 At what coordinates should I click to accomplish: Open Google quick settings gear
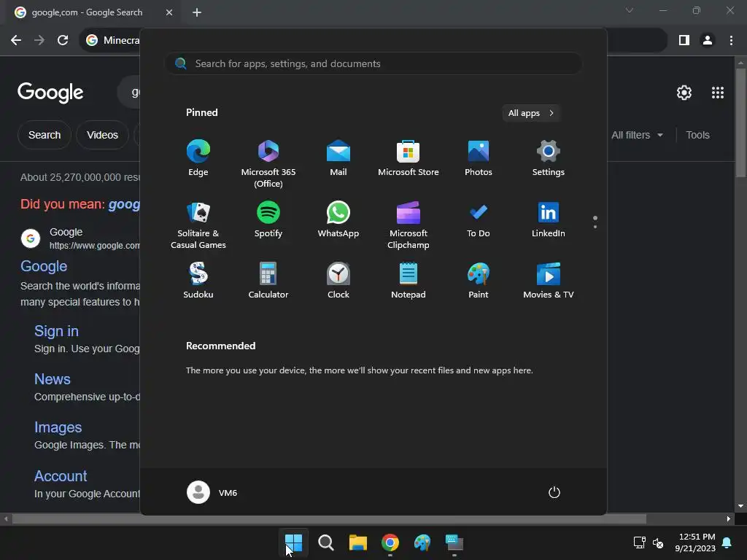pyautogui.click(x=684, y=93)
